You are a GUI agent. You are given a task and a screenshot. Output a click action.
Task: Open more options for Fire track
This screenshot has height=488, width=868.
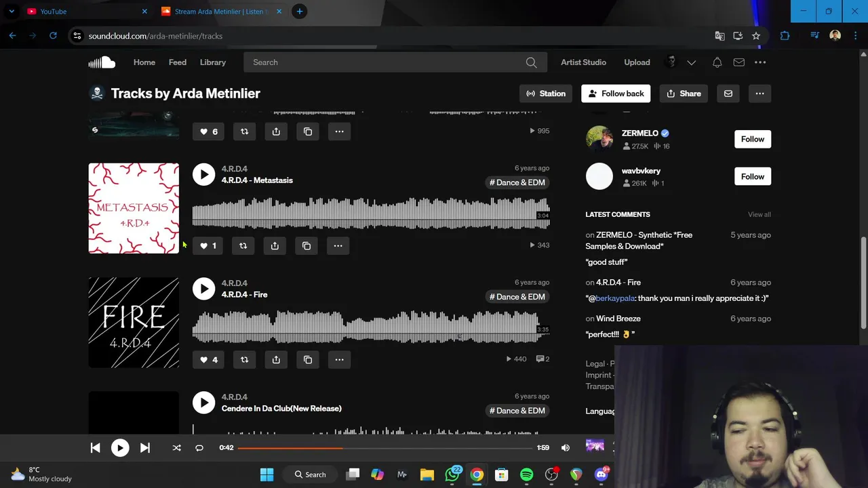coord(339,359)
